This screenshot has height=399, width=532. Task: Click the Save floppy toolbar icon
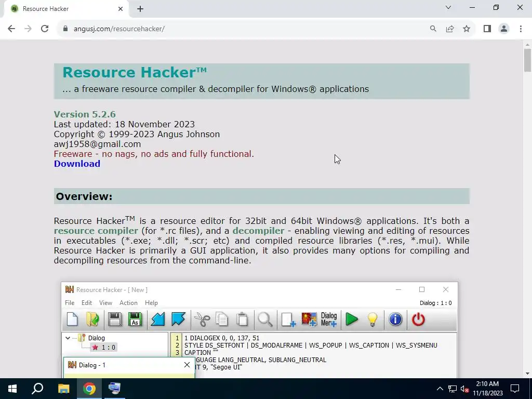click(115, 320)
